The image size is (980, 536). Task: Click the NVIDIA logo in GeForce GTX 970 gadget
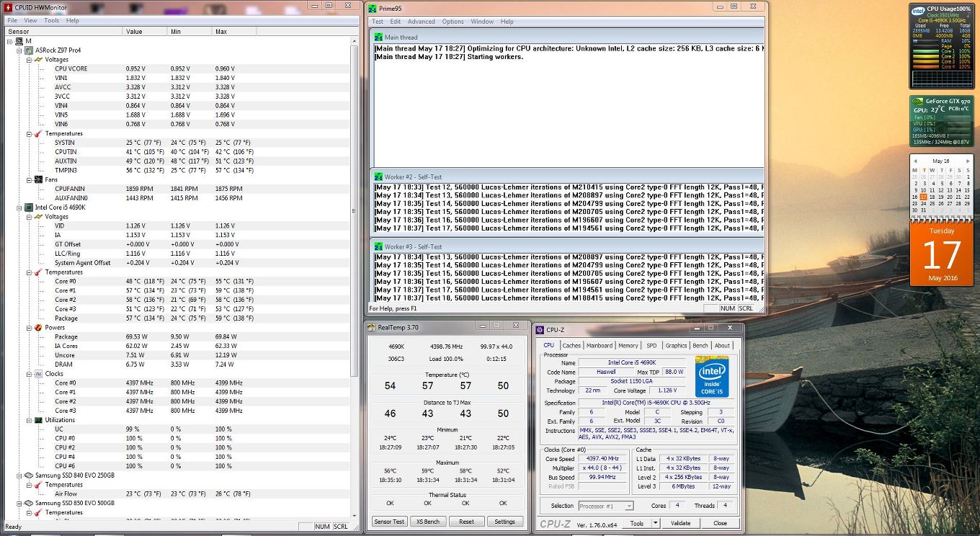pyautogui.click(x=919, y=101)
